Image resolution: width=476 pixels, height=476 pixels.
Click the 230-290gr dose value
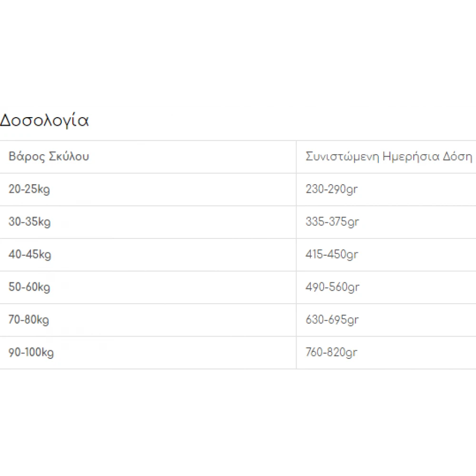click(x=331, y=189)
